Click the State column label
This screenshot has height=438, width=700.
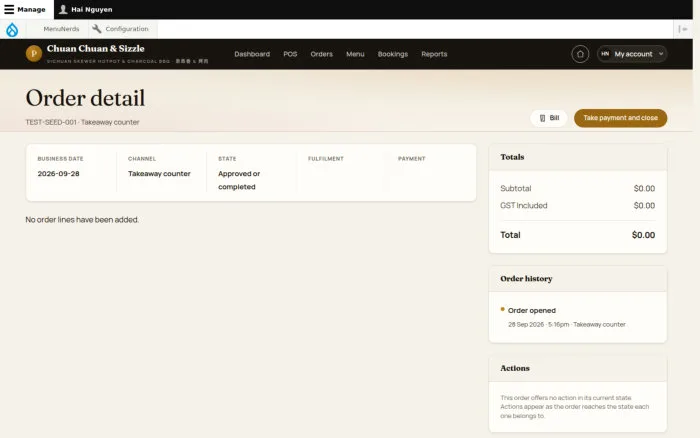tap(227, 159)
